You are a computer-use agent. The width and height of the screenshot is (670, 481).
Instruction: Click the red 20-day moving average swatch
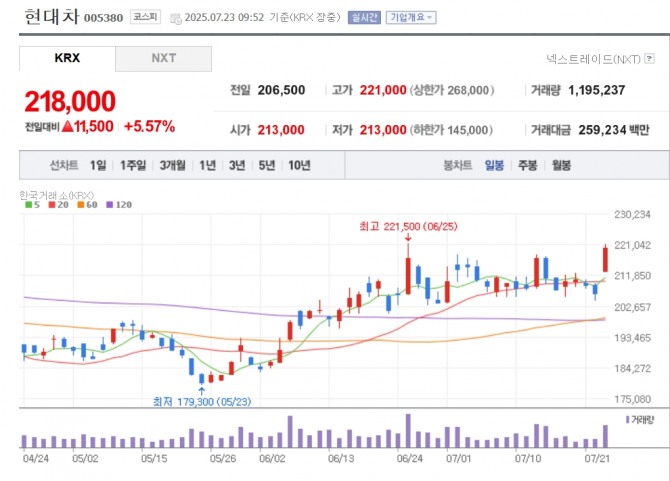[52, 205]
